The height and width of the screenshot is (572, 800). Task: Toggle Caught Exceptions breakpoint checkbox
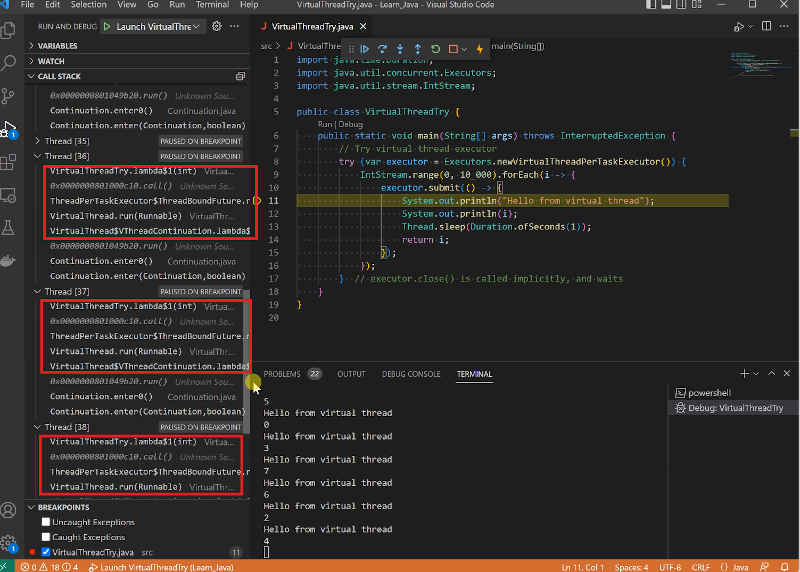(x=46, y=537)
